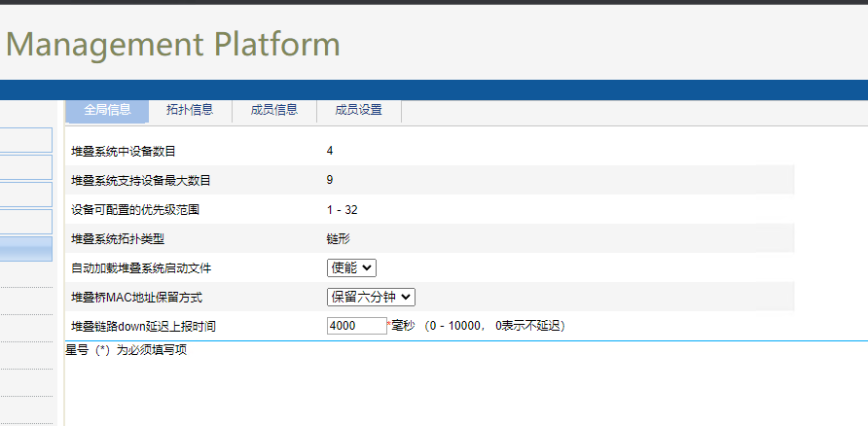
Task: Expand the 保留六分钟 MAC retention dropdown
Action: click(371, 297)
